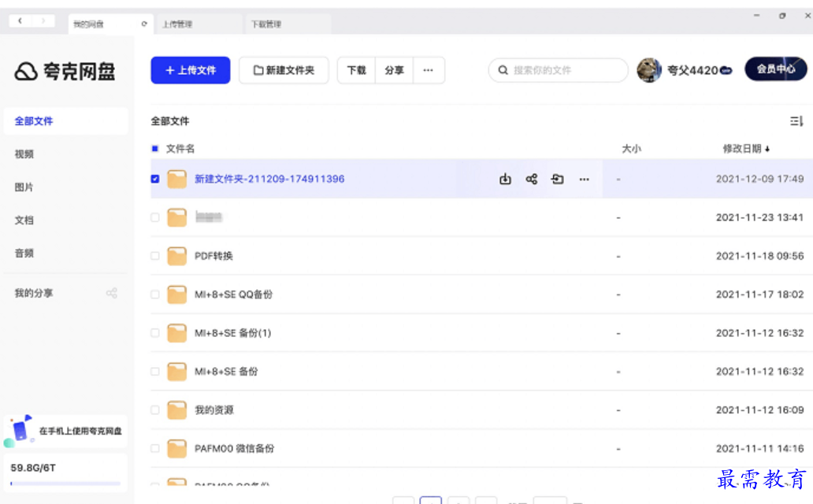Open the user avatar profile picture
This screenshot has height=504, width=813.
click(648, 69)
